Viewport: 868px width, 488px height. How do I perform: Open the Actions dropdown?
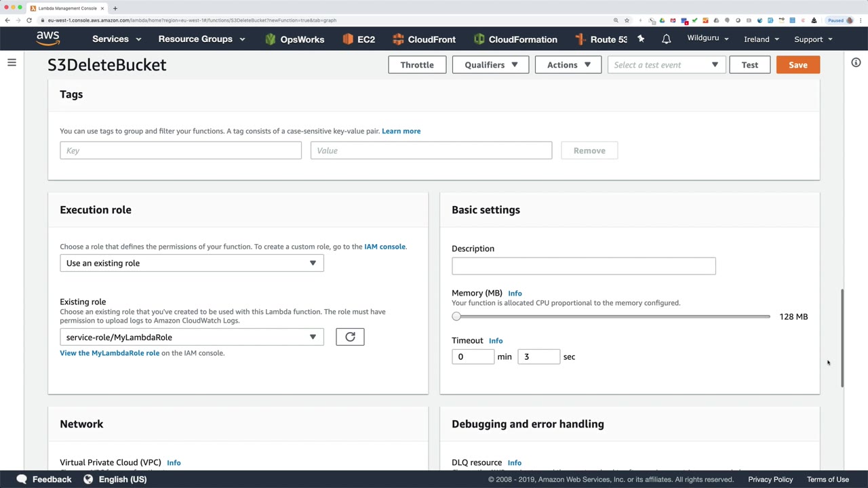click(568, 65)
